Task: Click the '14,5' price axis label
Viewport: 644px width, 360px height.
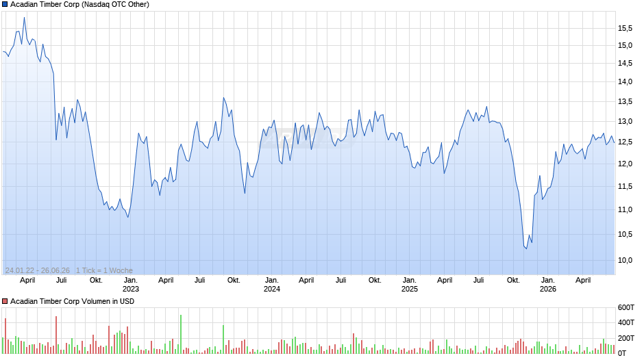Action: pyautogui.click(x=625, y=63)
